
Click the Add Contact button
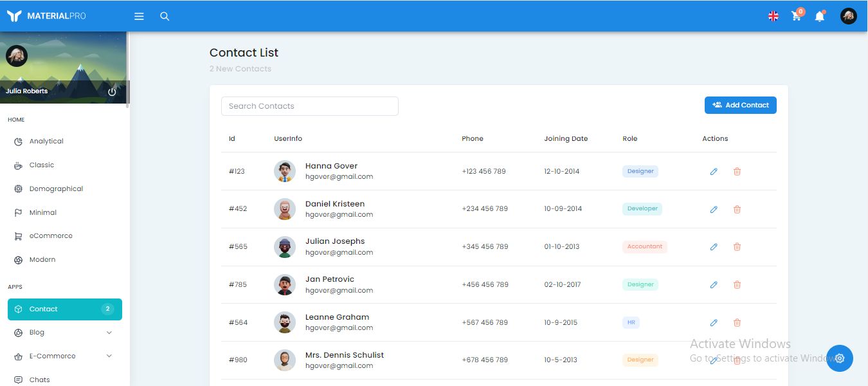click(x=741, y=106)
